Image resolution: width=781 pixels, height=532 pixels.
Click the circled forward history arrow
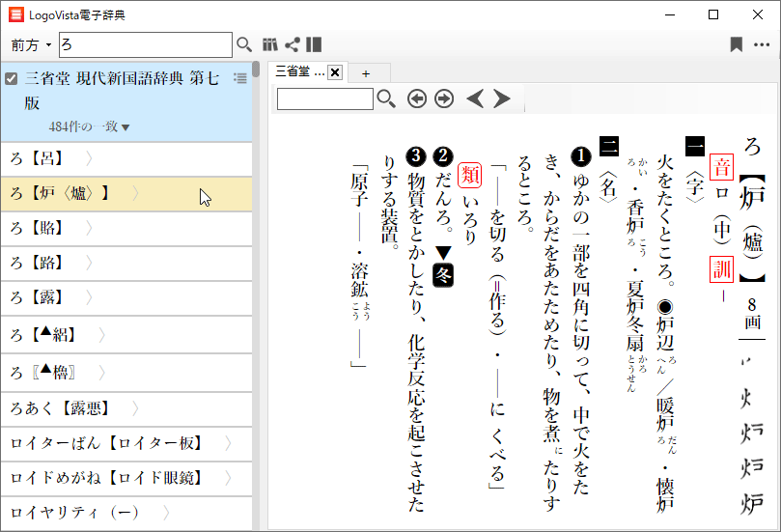[x=444, y=98]
